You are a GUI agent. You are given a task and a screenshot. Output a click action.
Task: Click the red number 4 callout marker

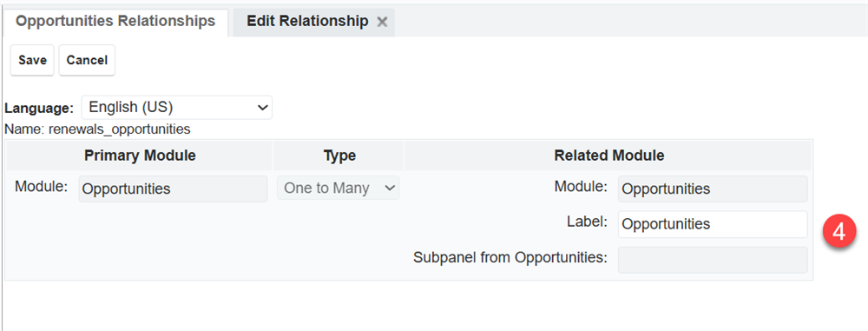(x=839, y=232)
